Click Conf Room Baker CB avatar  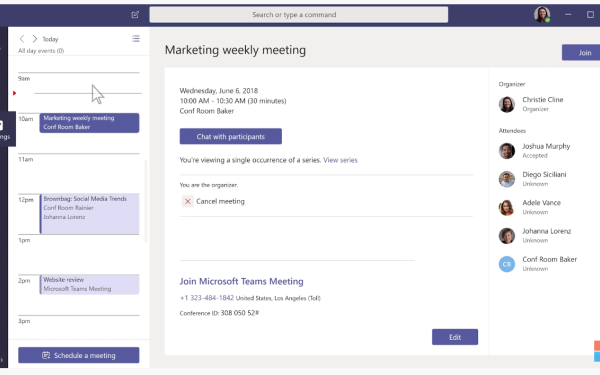pyautogui.click(x=507, y=264)
